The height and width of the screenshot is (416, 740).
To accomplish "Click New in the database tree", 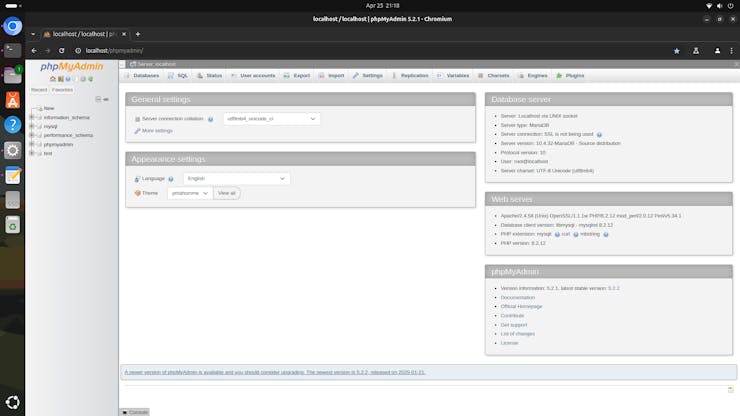I will pos(49,108).
